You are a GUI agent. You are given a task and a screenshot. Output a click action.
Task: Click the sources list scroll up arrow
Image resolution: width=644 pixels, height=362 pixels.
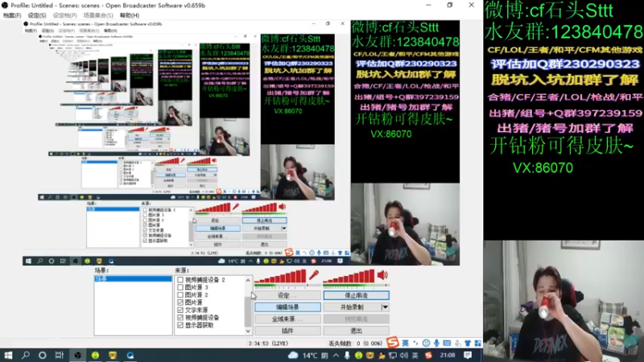pyautogui.click(x=248, y=280)
